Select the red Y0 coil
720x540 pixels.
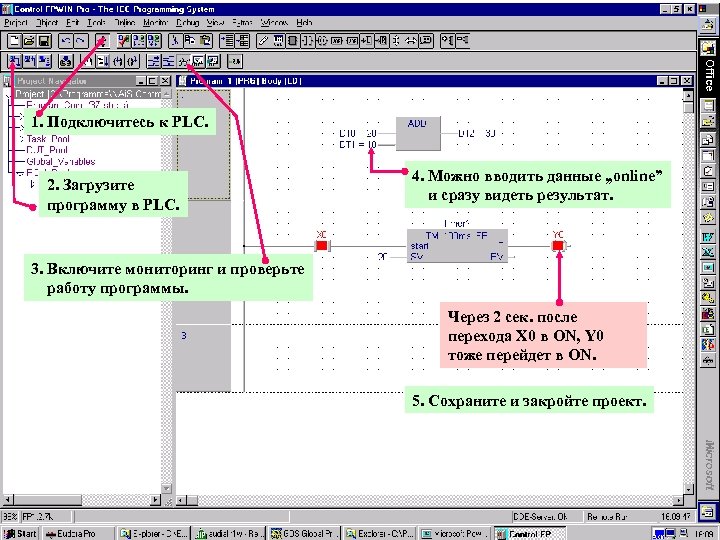(558, 246)
